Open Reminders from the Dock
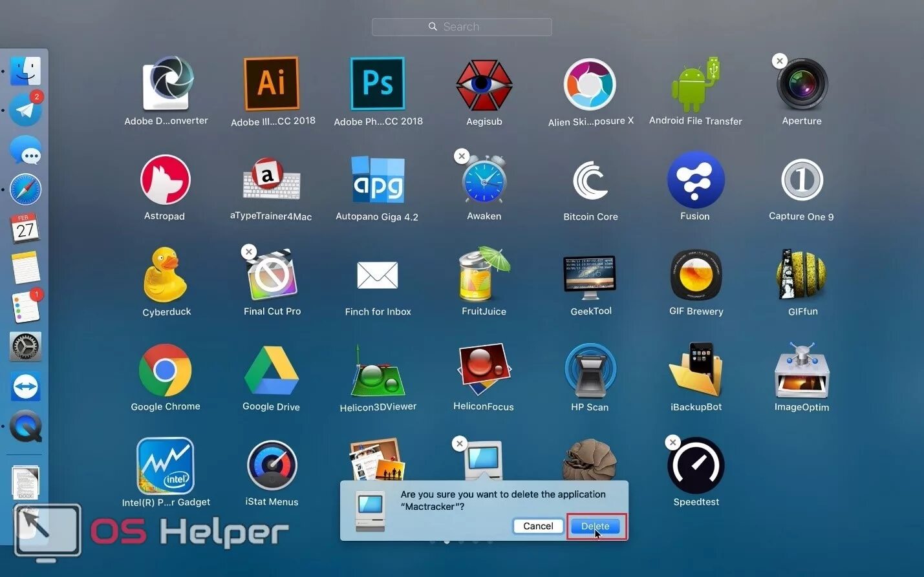This screenshot has width=924, height=577. 27,307
